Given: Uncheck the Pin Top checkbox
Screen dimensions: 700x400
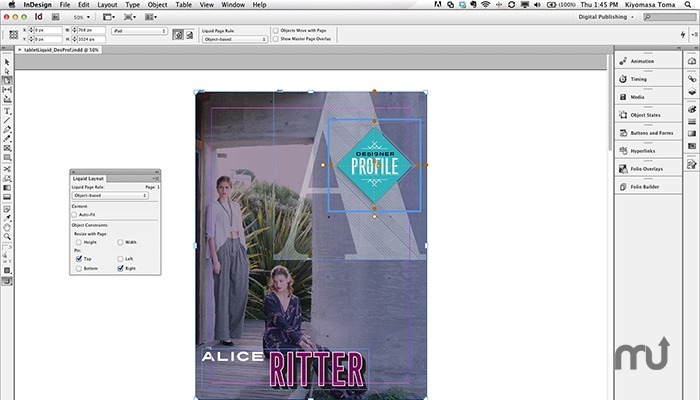Looking at the screenshot, I should [x=79, y=258].
